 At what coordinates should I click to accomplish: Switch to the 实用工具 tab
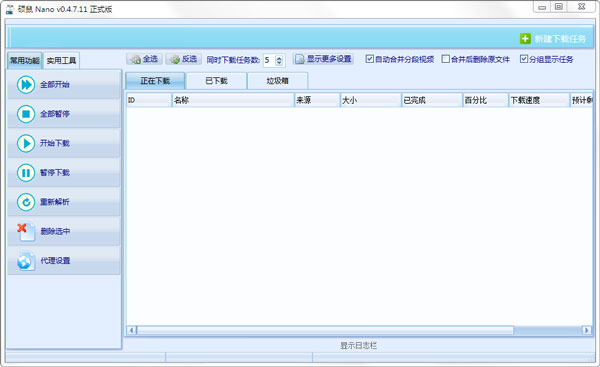pos(61,60)
